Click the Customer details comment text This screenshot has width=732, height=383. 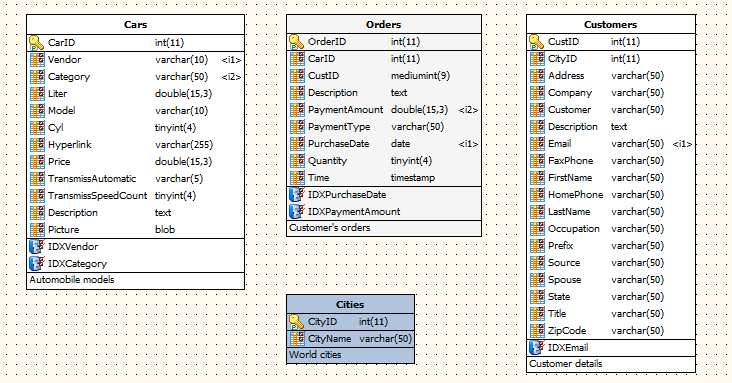(x=566, y=364)
